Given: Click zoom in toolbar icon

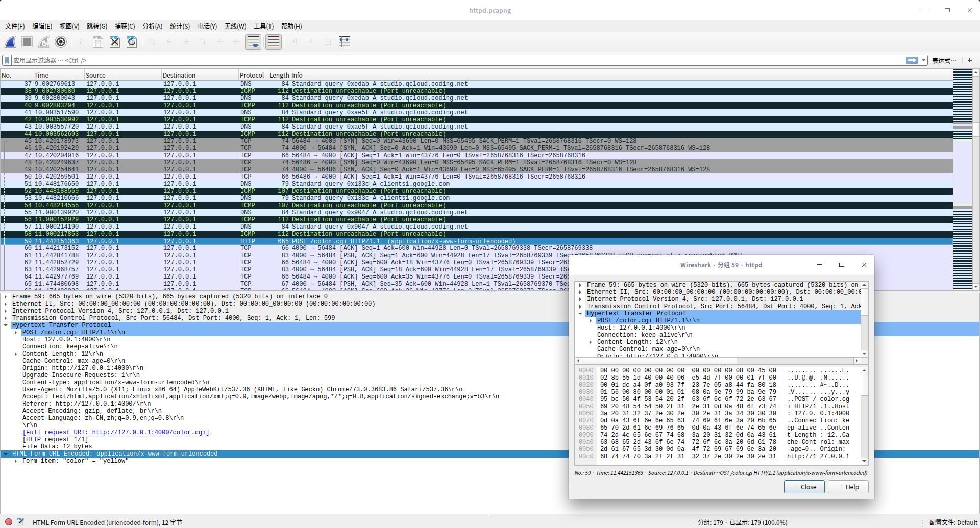Looking at the screenshot, I should [x=294, y=42].
